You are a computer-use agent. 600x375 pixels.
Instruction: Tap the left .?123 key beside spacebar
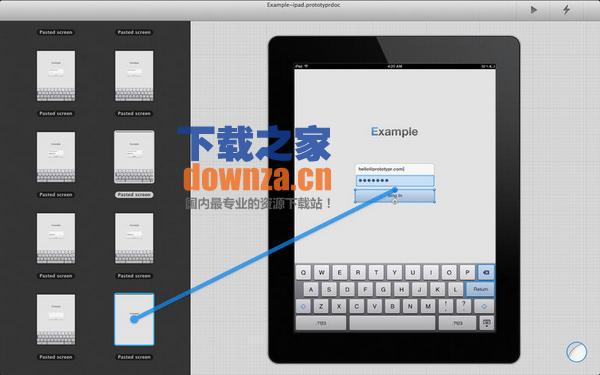(321, 323)
